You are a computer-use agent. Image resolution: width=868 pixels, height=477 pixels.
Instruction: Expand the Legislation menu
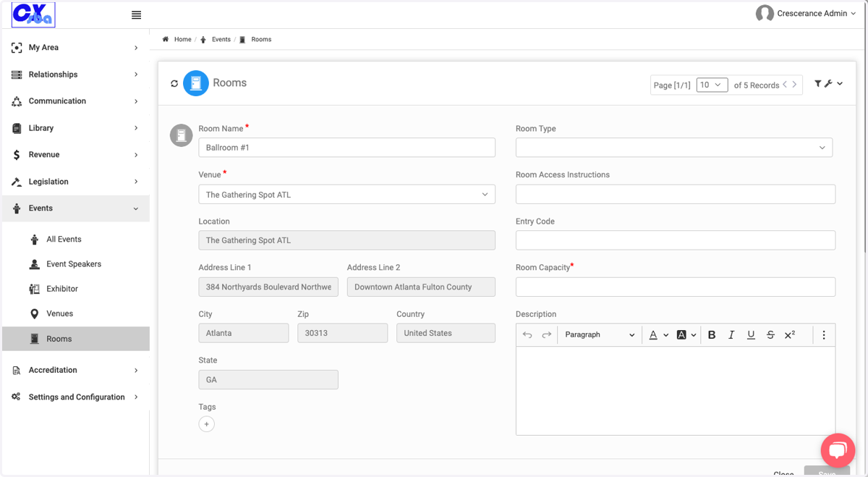point(75,182)
